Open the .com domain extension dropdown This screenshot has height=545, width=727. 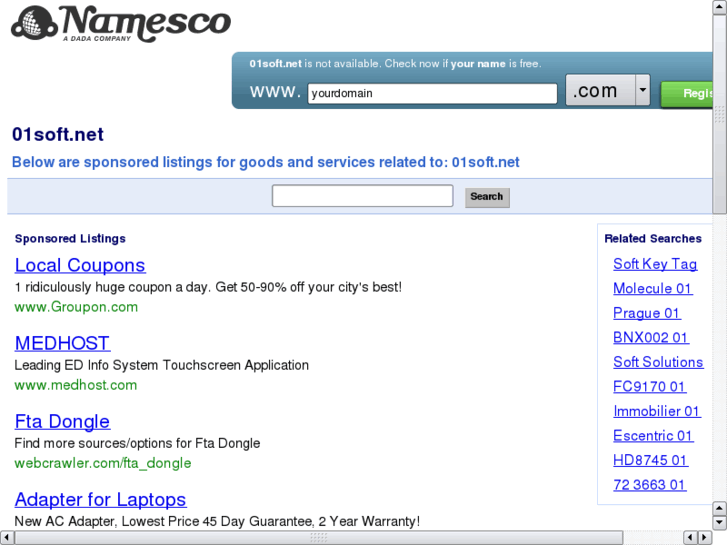pos(608,90)
